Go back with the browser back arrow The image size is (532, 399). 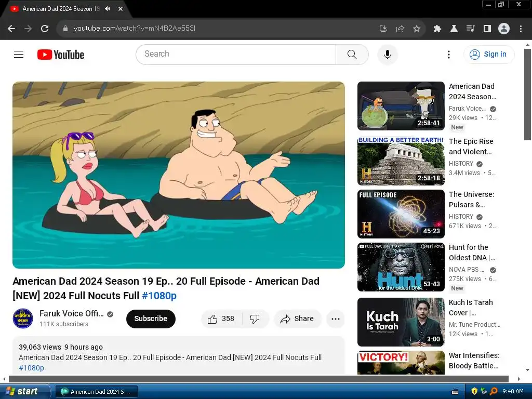tap(11, 29)
